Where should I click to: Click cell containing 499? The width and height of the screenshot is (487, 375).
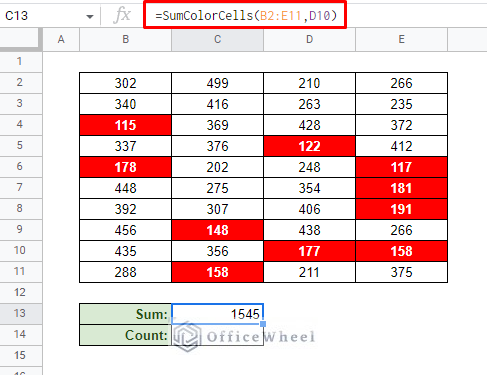(x=217, y=83)
